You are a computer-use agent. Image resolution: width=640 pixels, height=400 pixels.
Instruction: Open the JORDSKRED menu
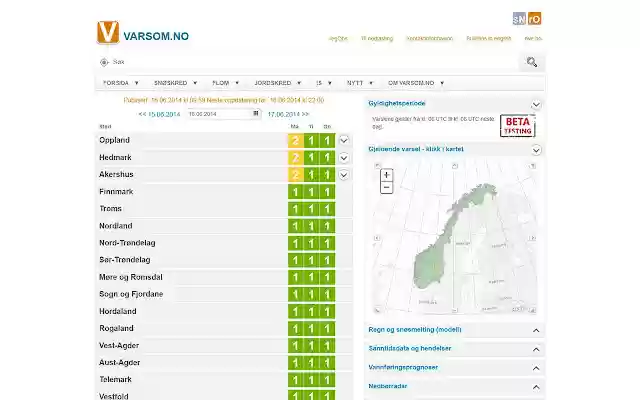click(278, 83)
